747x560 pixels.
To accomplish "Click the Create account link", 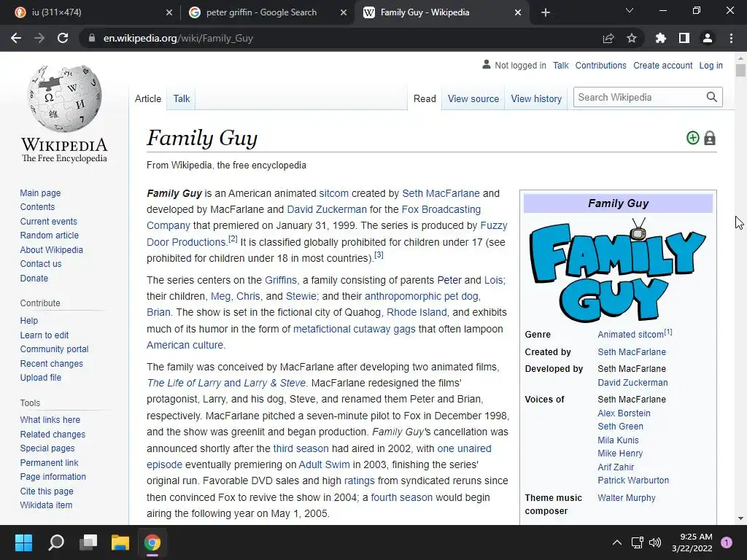I will pyautogui.click(x=662, y=65).
